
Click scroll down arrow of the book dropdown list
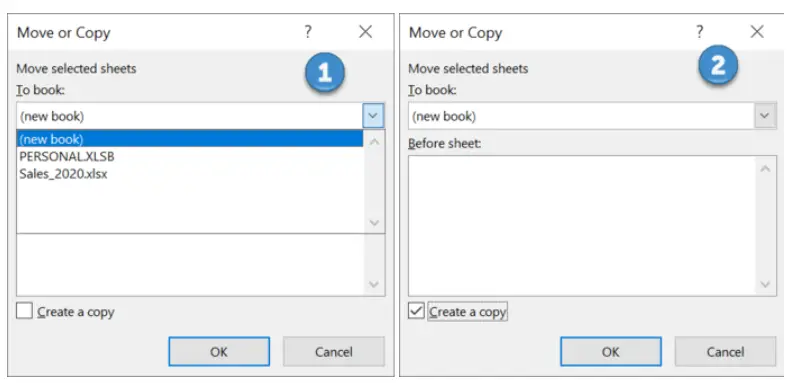click(x=374, y=222)
